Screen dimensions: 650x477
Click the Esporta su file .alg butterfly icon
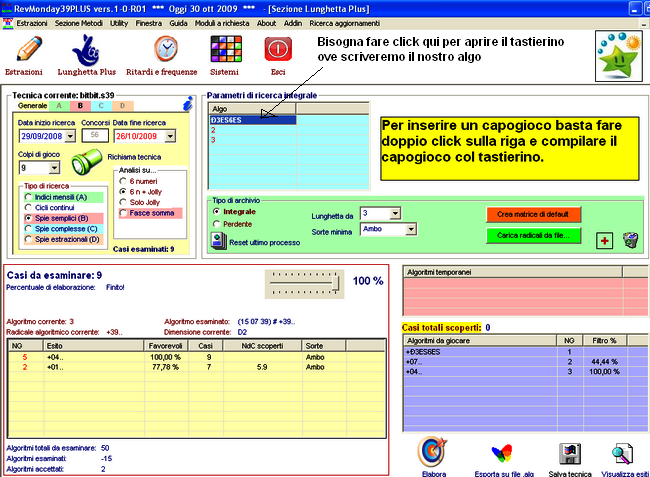pyautogui.click(x=502, y=453)
